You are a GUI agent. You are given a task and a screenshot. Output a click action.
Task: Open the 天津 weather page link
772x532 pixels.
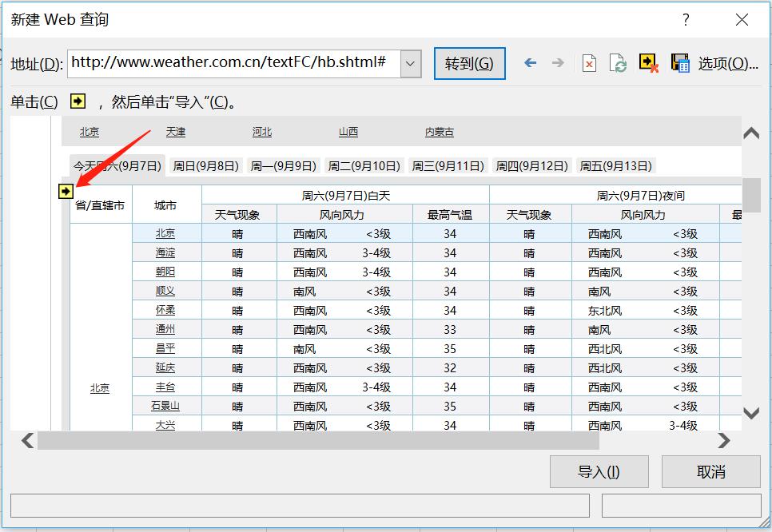coord(176,131)
